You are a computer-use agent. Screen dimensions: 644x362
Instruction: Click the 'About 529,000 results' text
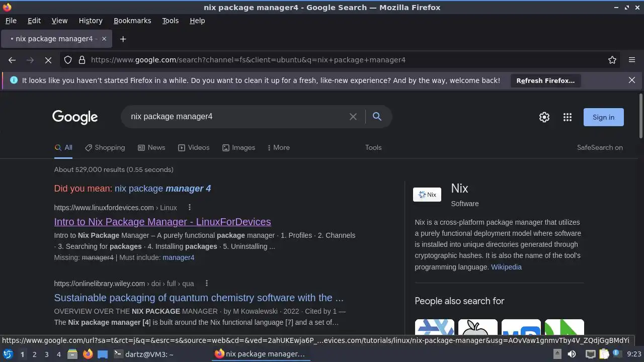click(114, 169)
